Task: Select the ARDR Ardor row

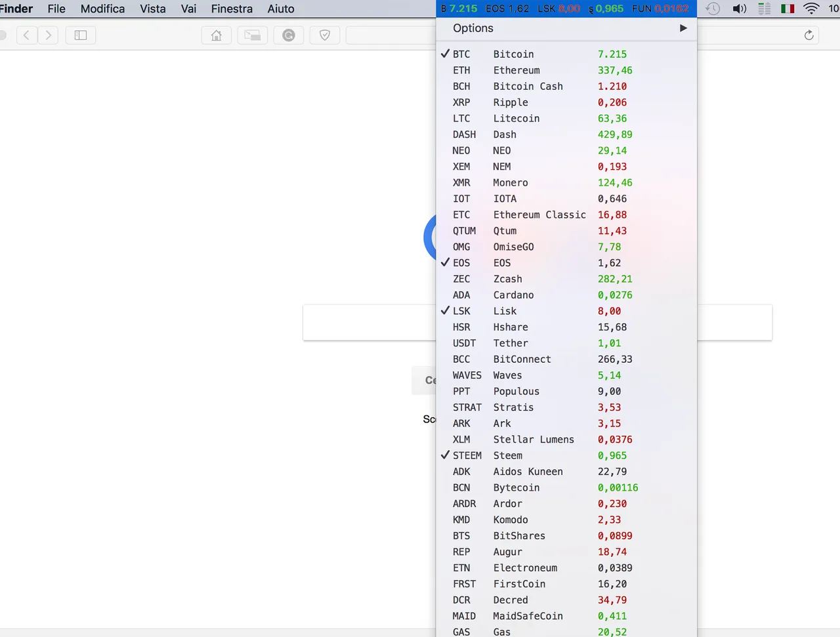Action: point(566,504)
